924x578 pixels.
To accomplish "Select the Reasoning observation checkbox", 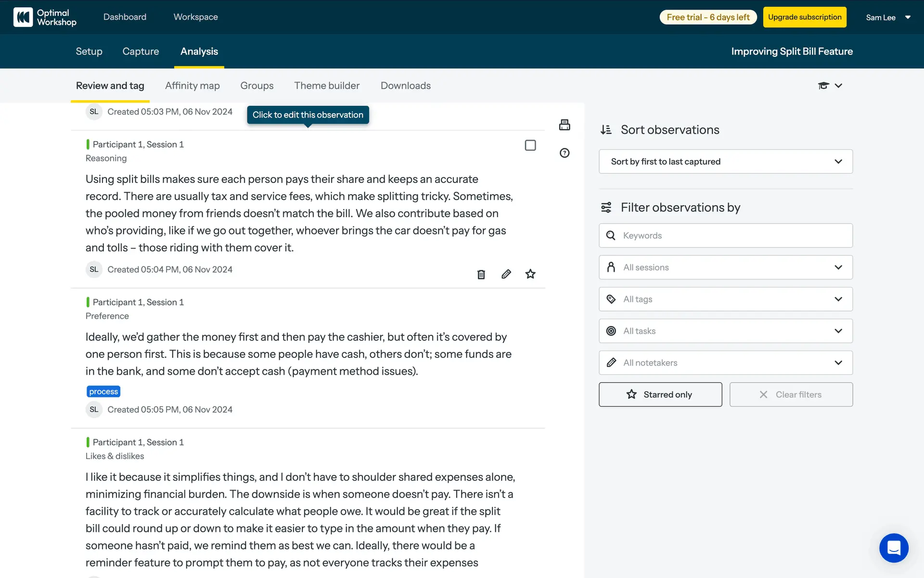I will [530, 145].
